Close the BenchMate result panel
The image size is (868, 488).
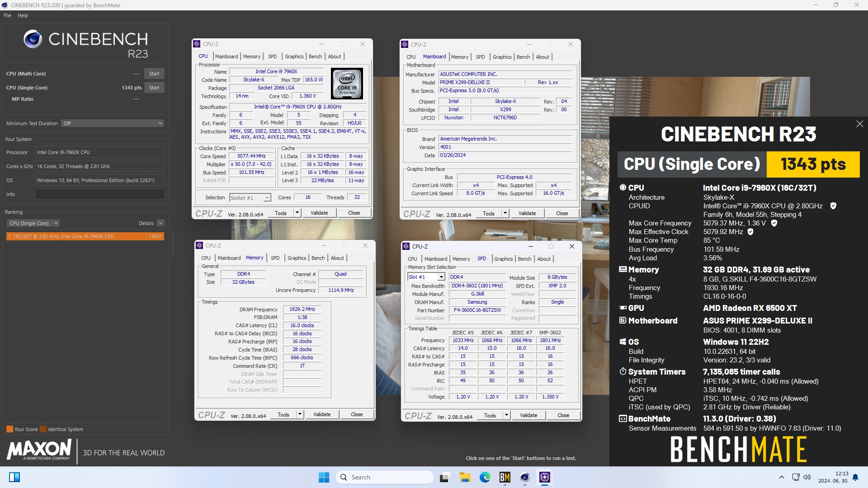pos(859,124)
